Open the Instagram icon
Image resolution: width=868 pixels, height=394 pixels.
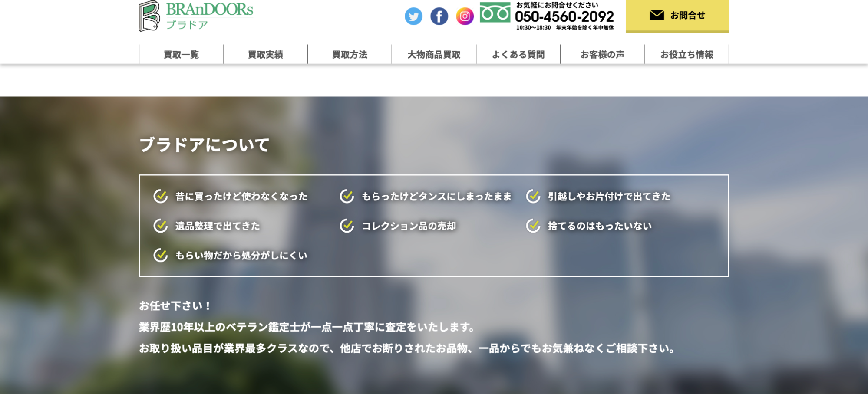[x=464, y=16]
